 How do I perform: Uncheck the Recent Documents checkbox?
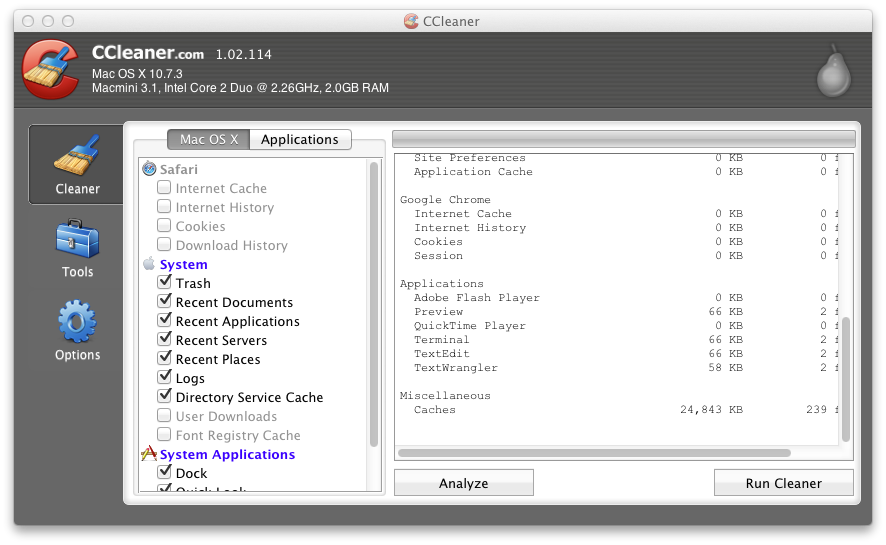tap(164, 300)
